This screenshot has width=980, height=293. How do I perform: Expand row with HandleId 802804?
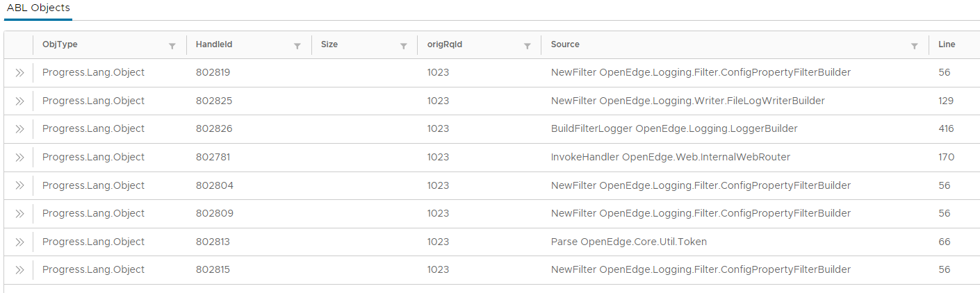tap(19, 185)
